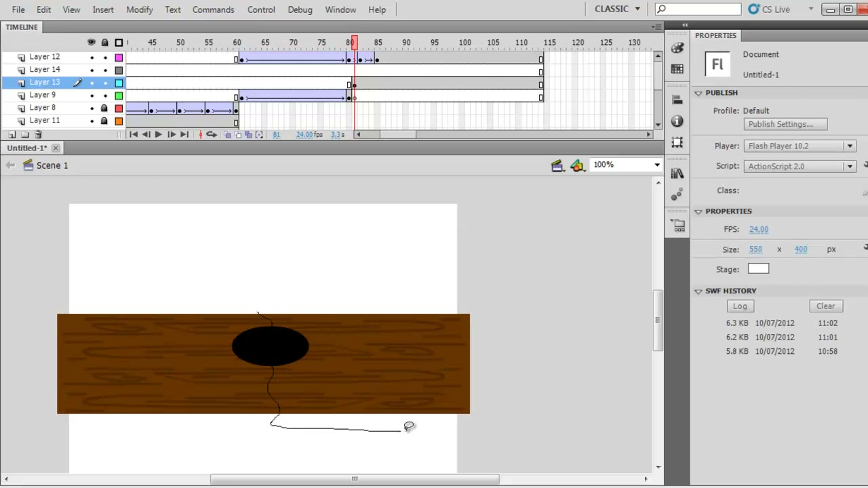Viewport: 868px width, 488px height.
Task: Open the Library panel books icon
Action: (x=677, y=174)
